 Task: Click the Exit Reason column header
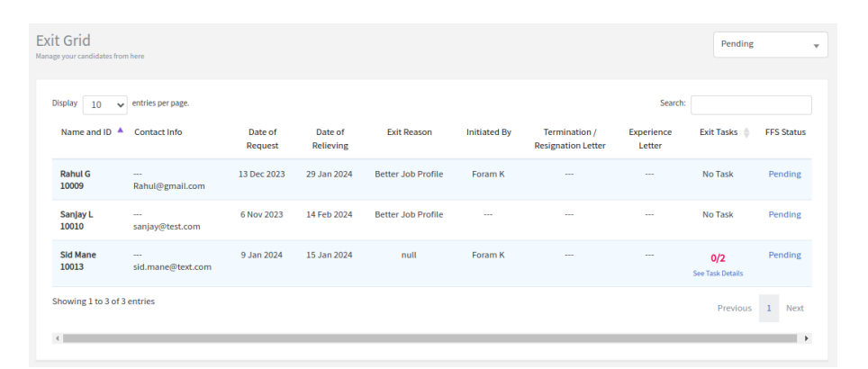[409, 132]
